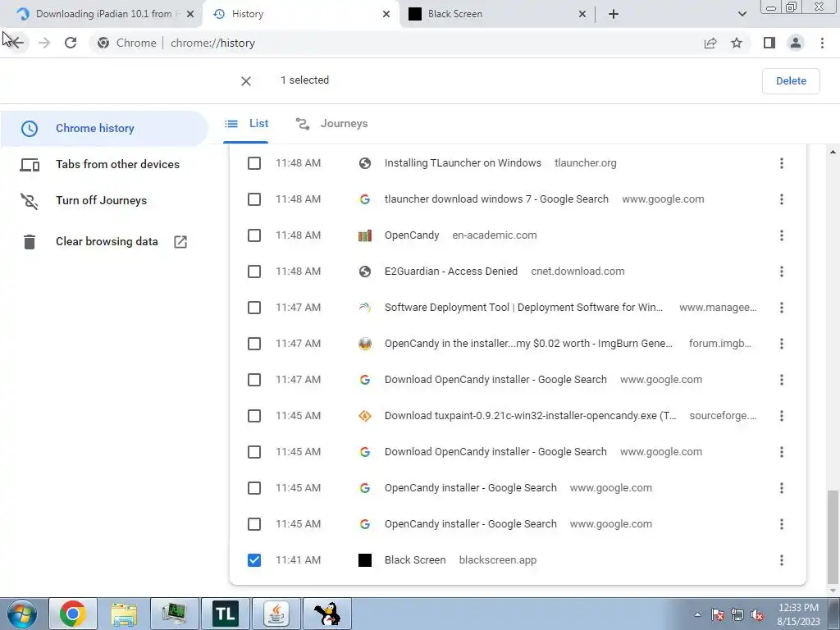
Task: Open Chrome from the taskbar
Action: 73,614
